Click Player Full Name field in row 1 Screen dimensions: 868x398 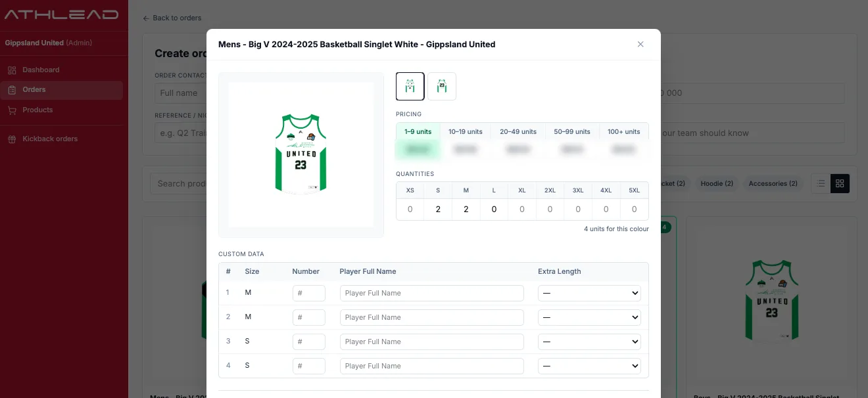click(432, 293)
